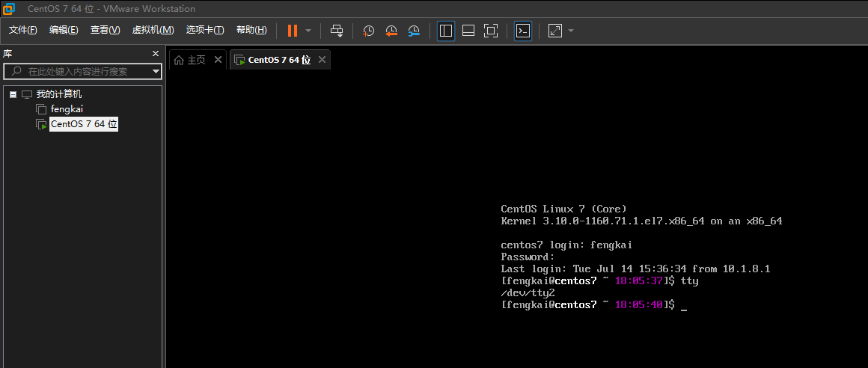Revert to the previous snapshot
Image resolution: width=868 pixels, height=368 pixels.
coord(391,31)
